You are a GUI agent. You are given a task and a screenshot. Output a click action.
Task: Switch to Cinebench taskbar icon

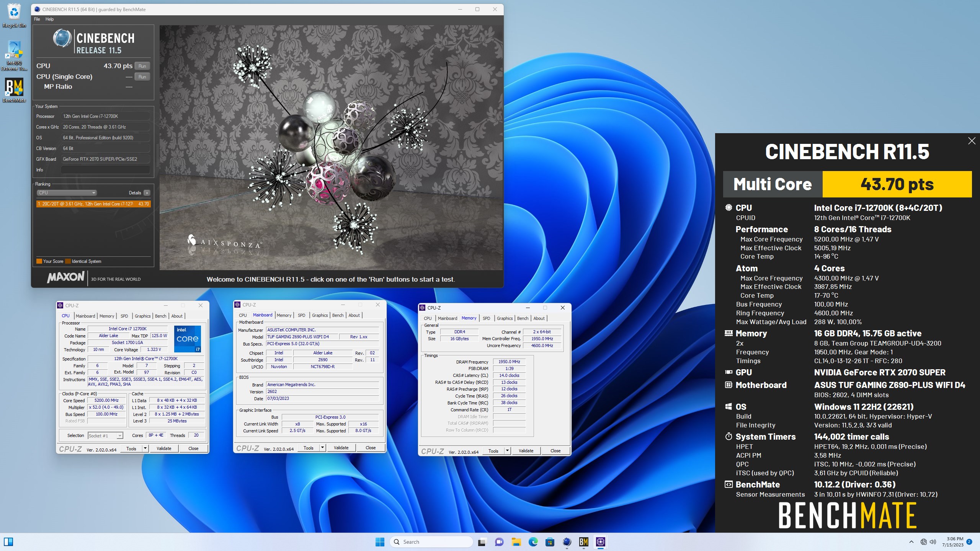(567, 542)
